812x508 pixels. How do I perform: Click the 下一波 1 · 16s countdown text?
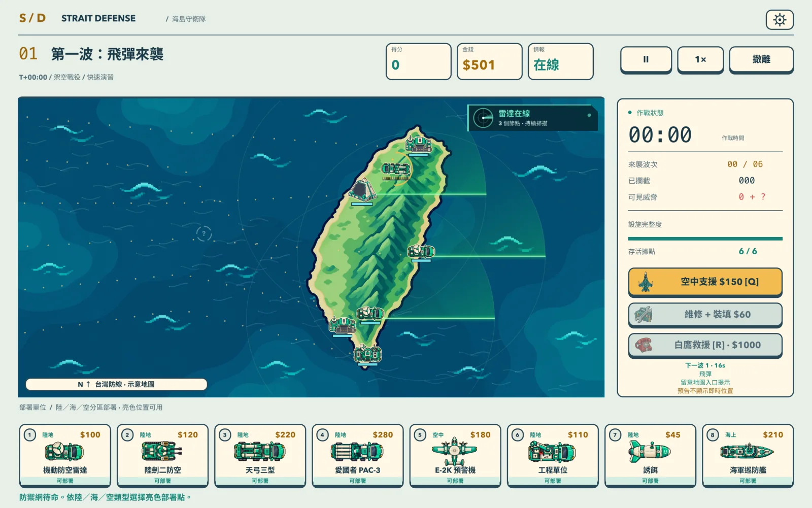[x=705, y=365]
